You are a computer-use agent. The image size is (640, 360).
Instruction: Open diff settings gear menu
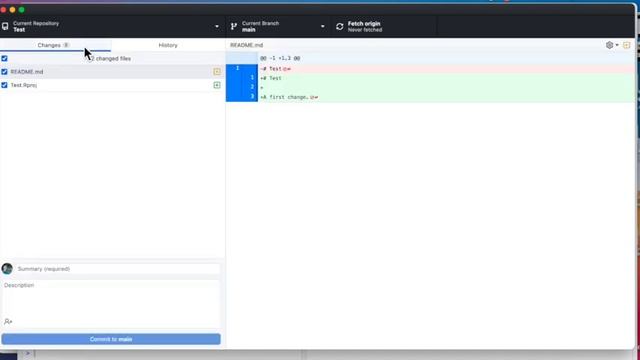click(612, 45)
